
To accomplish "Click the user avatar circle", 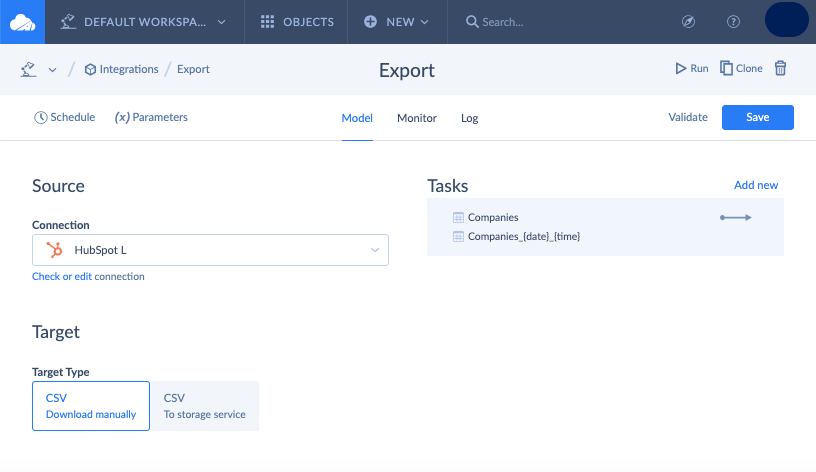I will pos(786,20).
